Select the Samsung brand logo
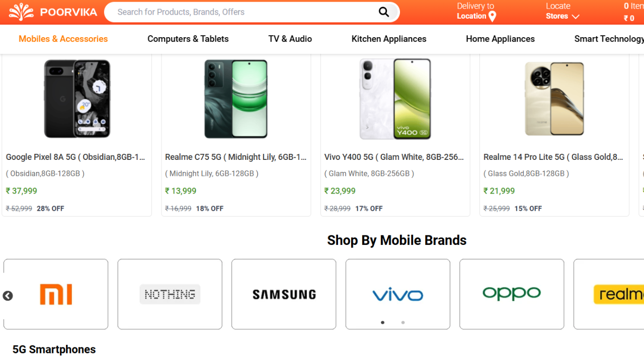Viewport: 644px width, 362px height. click(x=284, y=294)
